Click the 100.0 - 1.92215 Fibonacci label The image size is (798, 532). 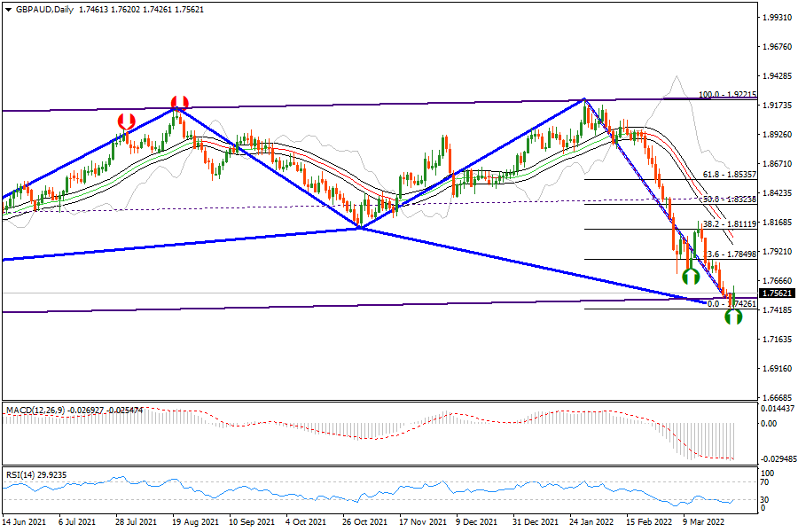[727, 94]
